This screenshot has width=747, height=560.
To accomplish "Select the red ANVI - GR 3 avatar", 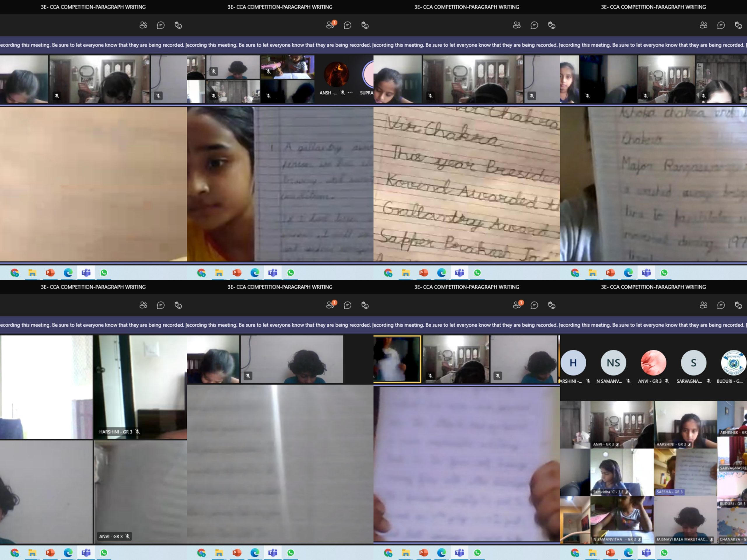I will (x=653, y=363).
